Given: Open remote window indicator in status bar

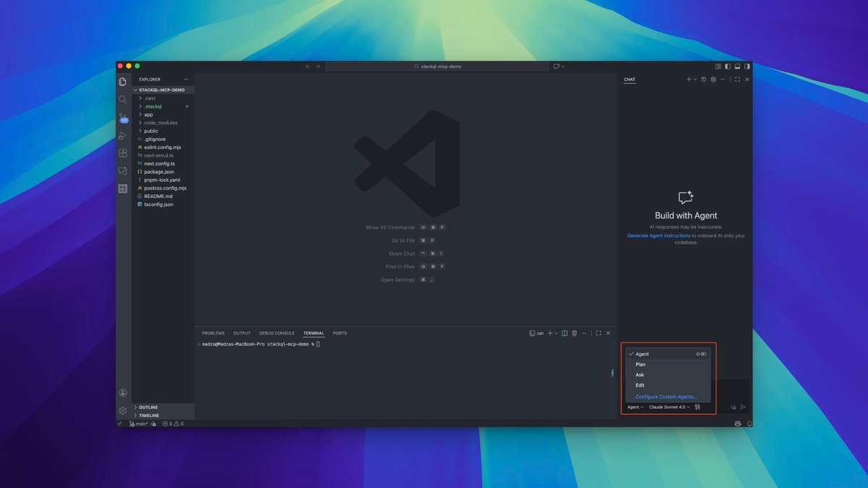Looking at the screenshot, I should pos(120,424).
